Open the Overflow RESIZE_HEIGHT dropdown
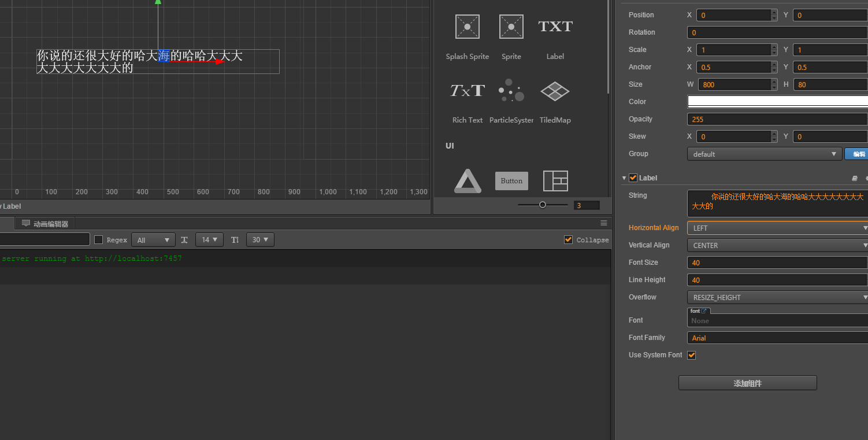The image size is (868, 440). pos(777,297)
